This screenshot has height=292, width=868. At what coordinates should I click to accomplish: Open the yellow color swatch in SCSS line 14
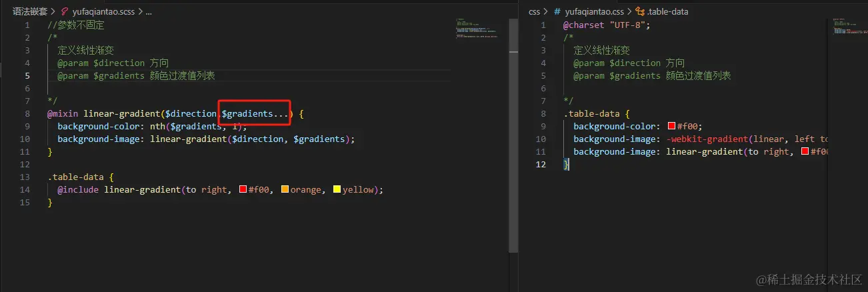pyautogui.click(x=337, y=189)
